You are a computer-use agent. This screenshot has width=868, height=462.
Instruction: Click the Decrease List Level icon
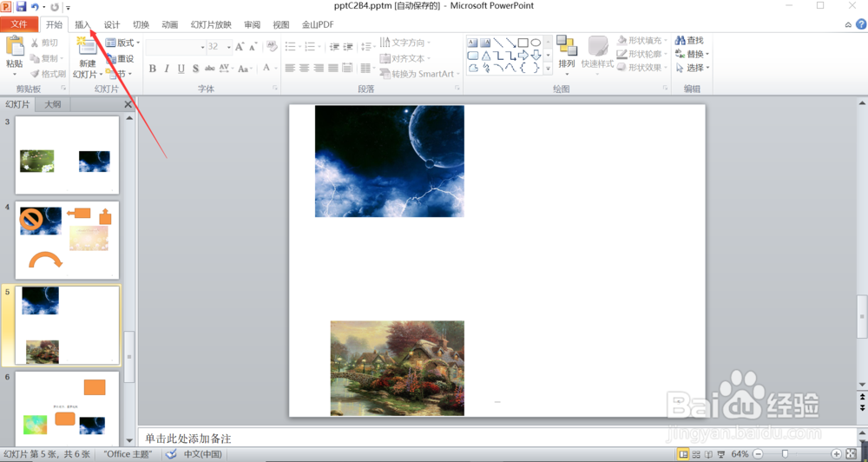334,47
